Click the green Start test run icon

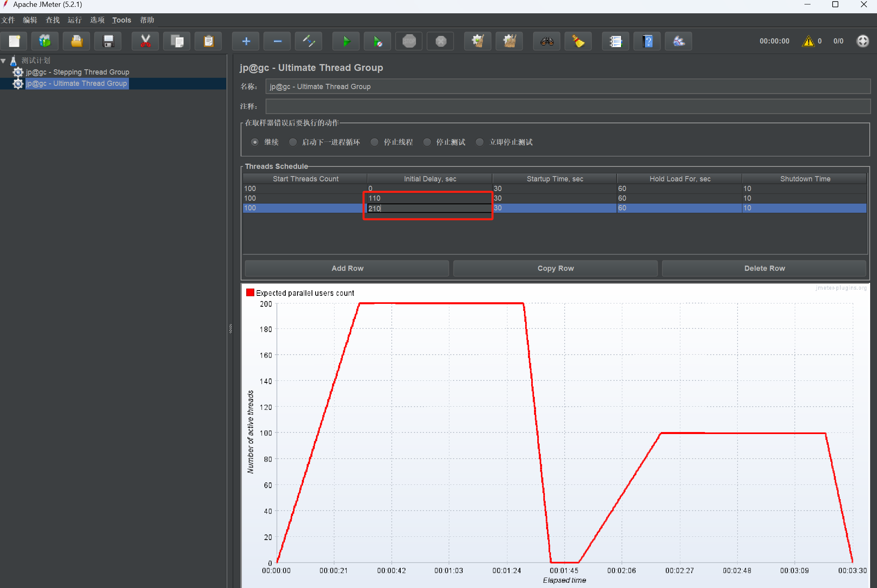point(346,41)
